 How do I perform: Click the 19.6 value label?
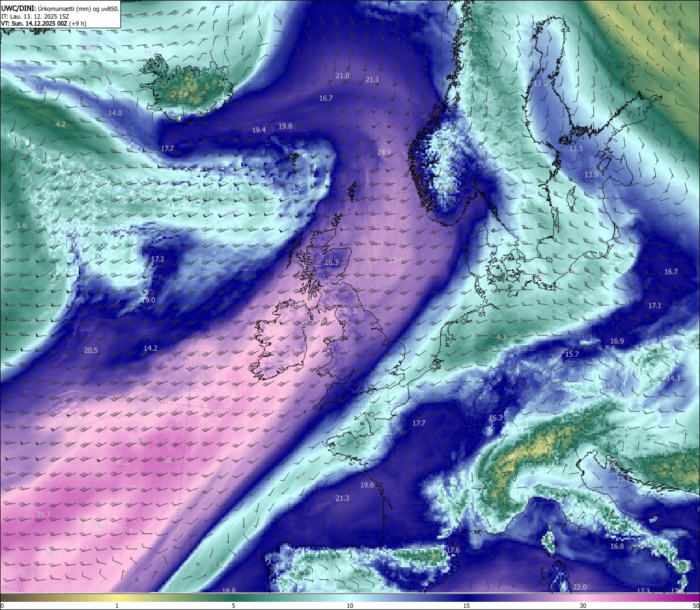click(x=367, y=485)
